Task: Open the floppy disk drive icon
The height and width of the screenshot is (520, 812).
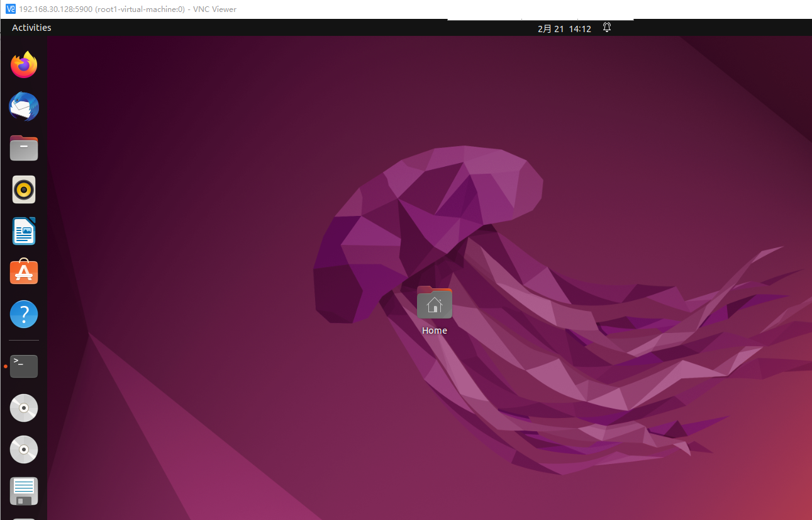Action: [x=24, y=491]
